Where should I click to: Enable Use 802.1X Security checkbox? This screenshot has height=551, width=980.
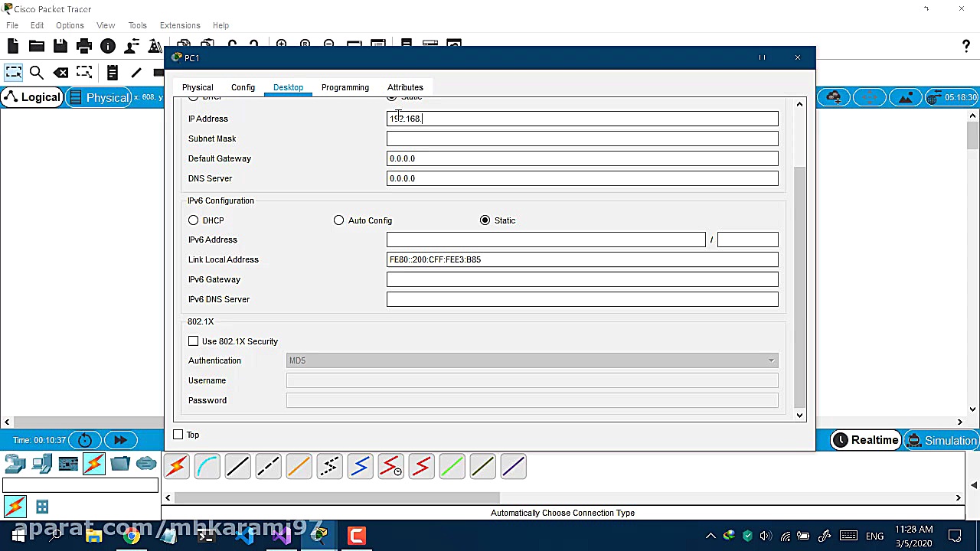click(x=194, y=341)
